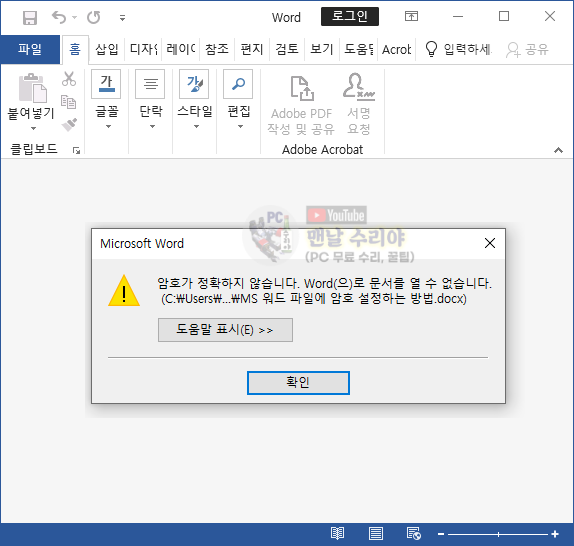
Task: Click the zoom out minus button
Action: click(441, 534)
